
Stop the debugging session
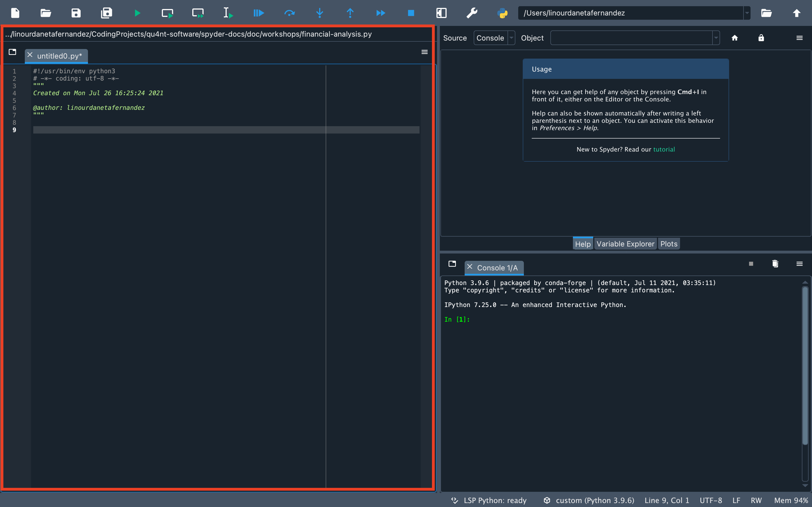[411, 13]
